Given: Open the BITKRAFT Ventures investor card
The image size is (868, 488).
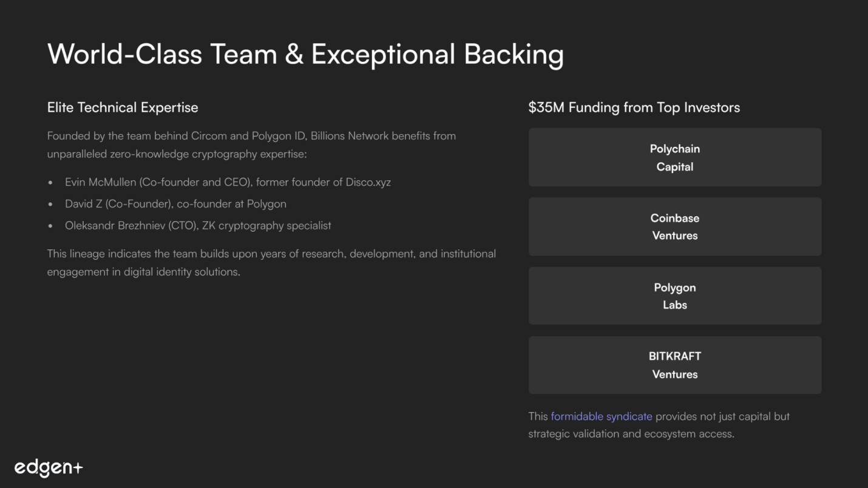Looking at the screenshot, I should (x=674, y=365).
